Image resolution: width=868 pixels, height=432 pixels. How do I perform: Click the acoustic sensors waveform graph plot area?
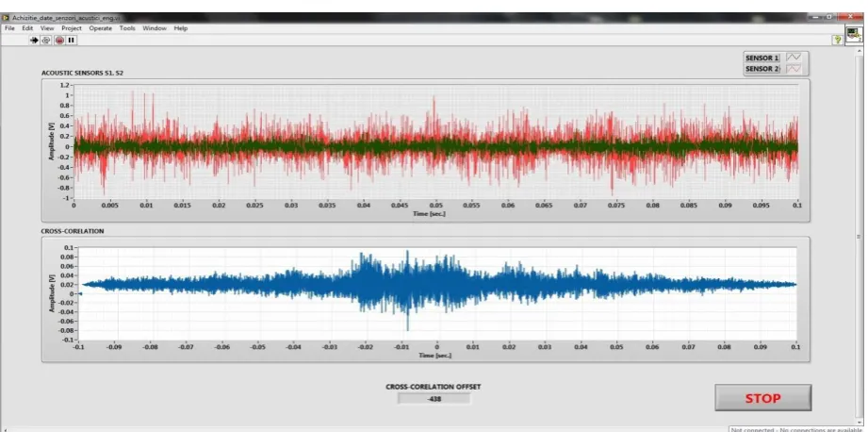[x=435, y=141]
